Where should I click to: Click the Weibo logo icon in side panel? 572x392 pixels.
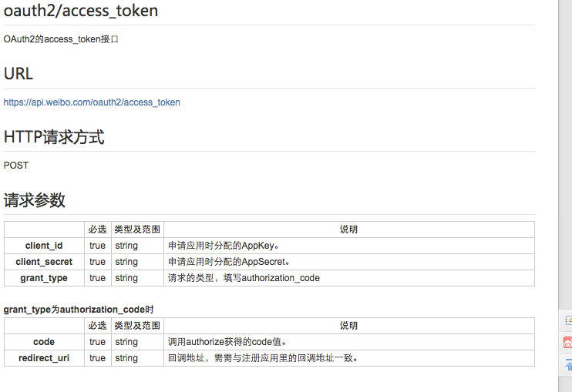click(x=567, y=343)
